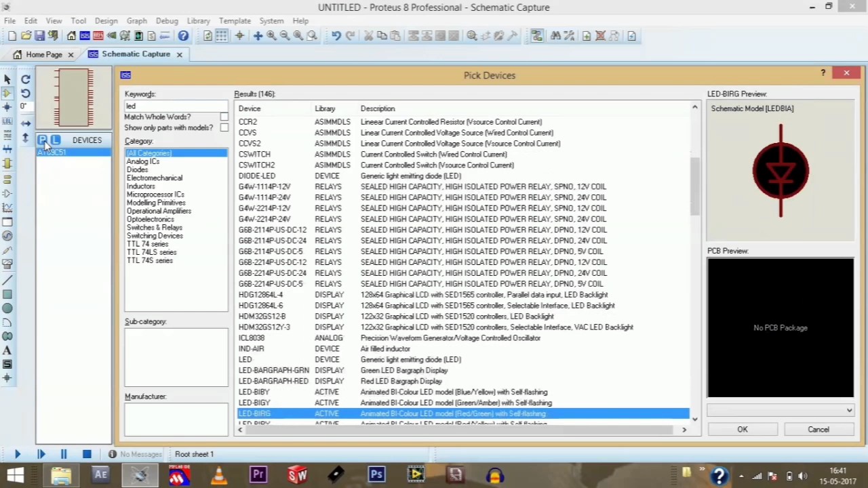Click the Pick Devices help question mark
Screen dimensions: 868x488
823,73
